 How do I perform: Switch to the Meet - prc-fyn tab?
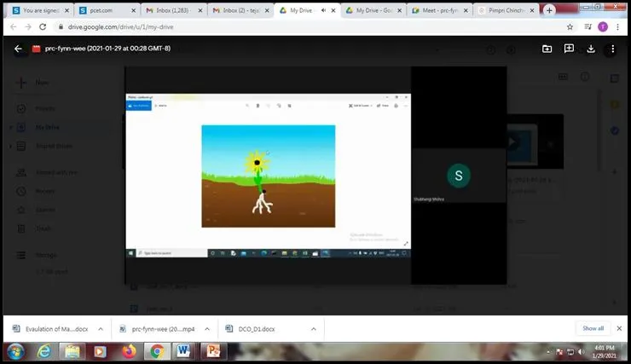coord(440,10)
